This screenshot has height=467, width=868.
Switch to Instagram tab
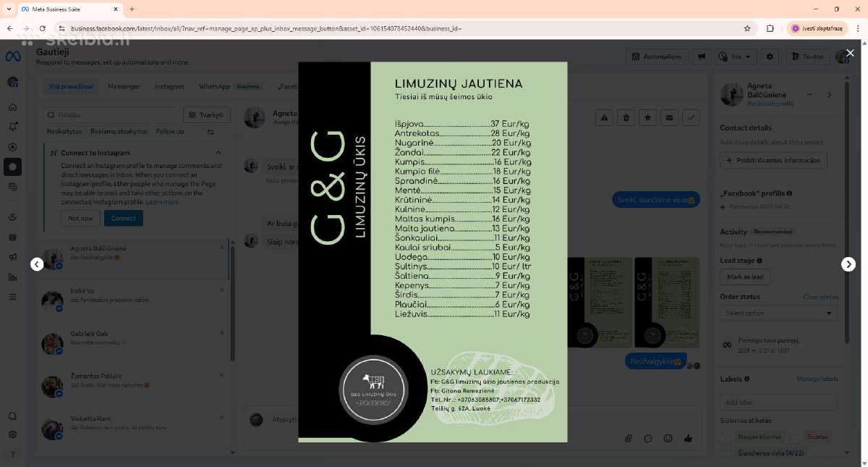tap(169, 86)
